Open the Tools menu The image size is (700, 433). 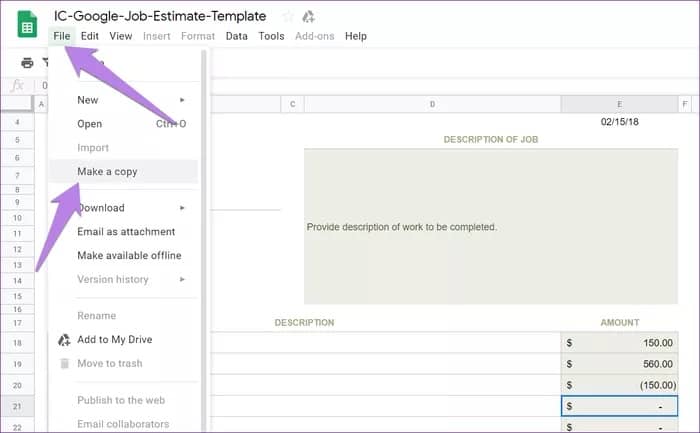[x=271, y=36]
